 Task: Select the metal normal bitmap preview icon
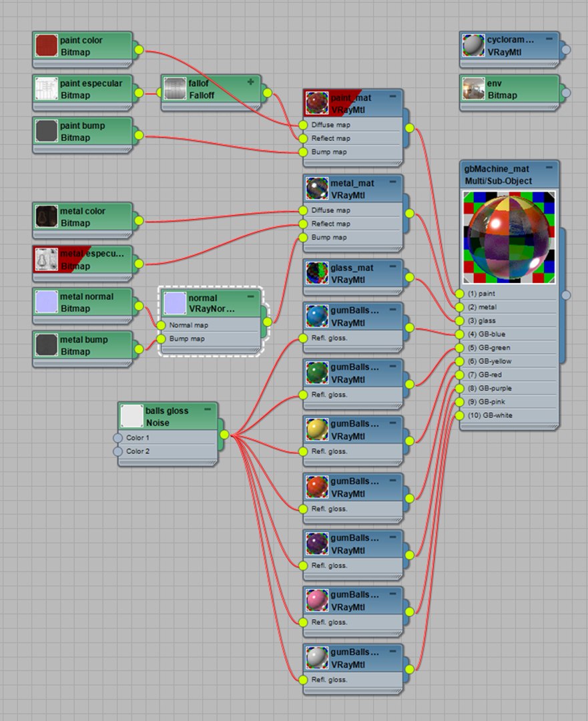point(47,302)
